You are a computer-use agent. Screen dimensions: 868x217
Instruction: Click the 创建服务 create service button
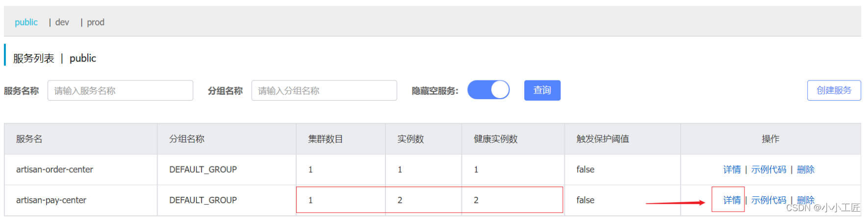[x=834, y=90]
